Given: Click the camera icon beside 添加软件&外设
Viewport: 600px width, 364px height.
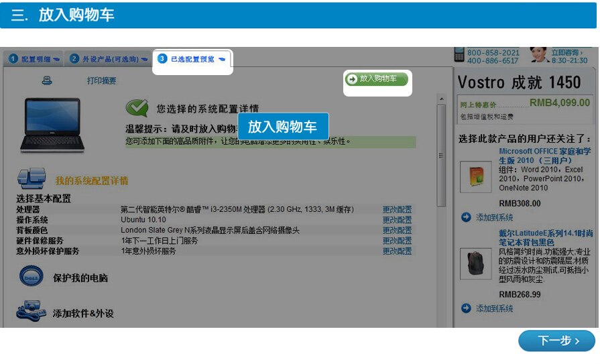Looking at the screenshot, I should coord(32,311).
